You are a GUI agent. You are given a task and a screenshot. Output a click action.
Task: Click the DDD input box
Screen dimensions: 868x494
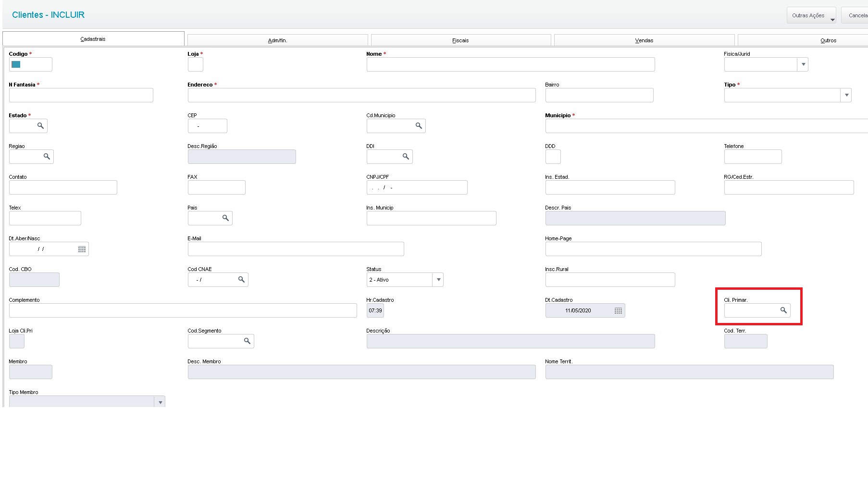click(x=553, y=157)
